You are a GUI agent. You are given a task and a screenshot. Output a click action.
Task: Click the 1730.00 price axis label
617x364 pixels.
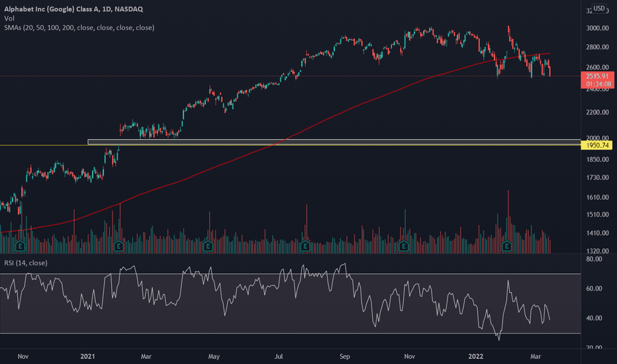pyautogui.click(x=597, y=177)
